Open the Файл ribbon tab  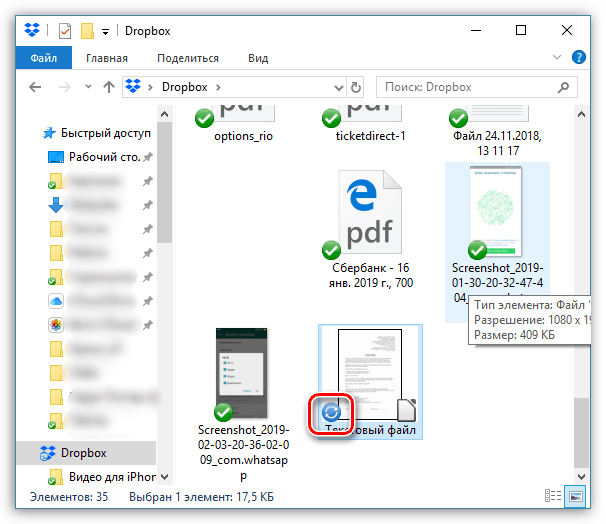click(44, 58)
